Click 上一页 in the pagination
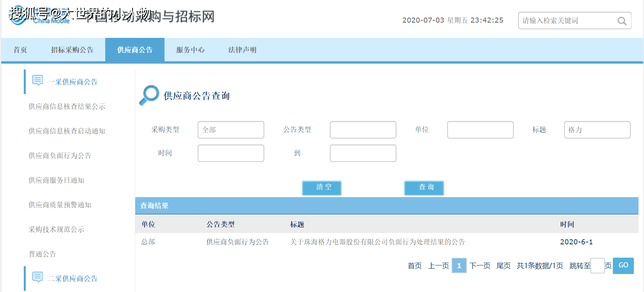This screenshot has width=644, height=292. [x=439, y=266]
